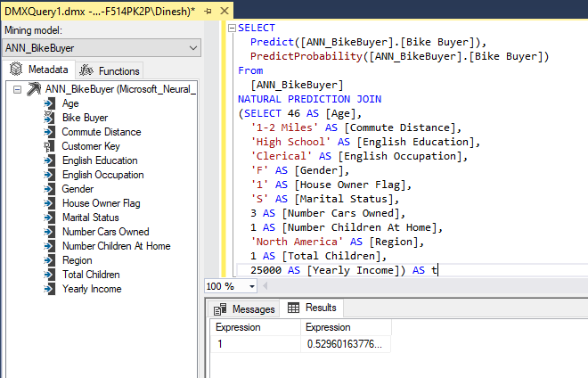
Task: Click the '1-2 Miles' string in the query
Action: tap(284, 127)
